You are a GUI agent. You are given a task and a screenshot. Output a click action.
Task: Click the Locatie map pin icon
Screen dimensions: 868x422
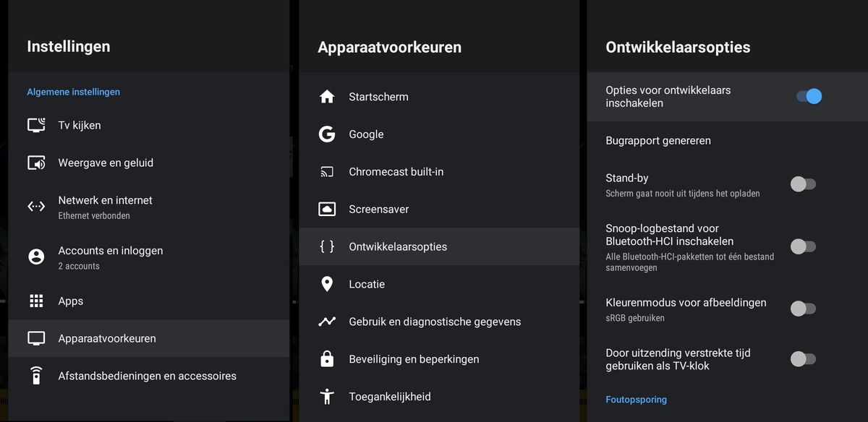coord(328,284)
